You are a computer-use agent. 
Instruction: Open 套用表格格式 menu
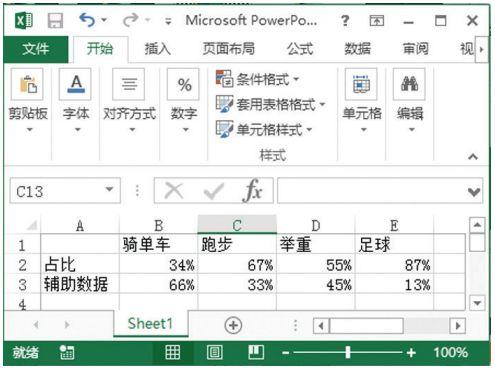(270, 104)
